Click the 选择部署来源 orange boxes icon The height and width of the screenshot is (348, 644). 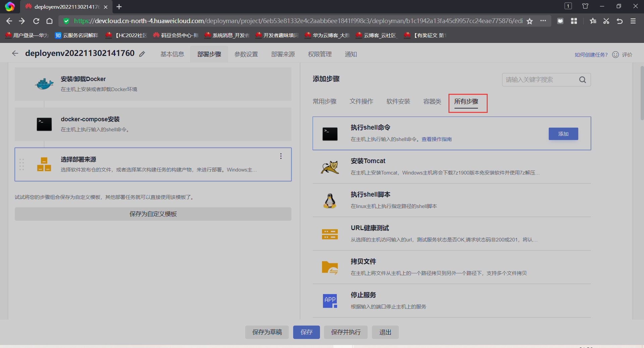[x=44, y=164]
